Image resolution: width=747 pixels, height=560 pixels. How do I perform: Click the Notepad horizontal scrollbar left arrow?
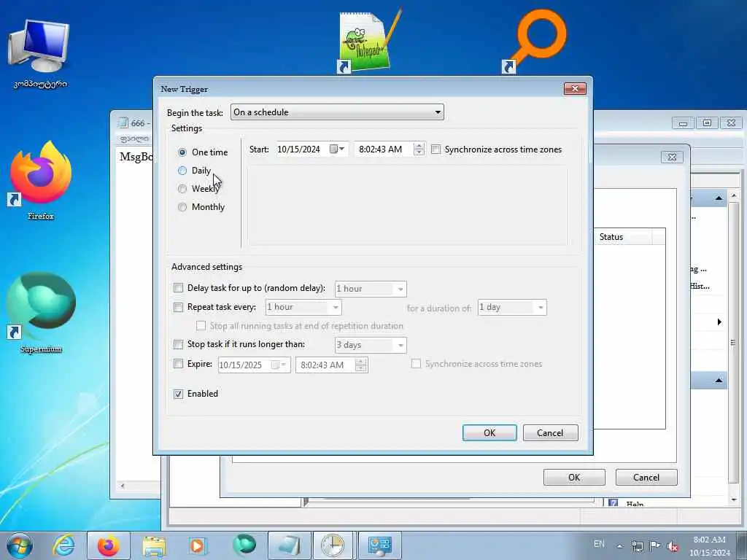click(123, 486)
